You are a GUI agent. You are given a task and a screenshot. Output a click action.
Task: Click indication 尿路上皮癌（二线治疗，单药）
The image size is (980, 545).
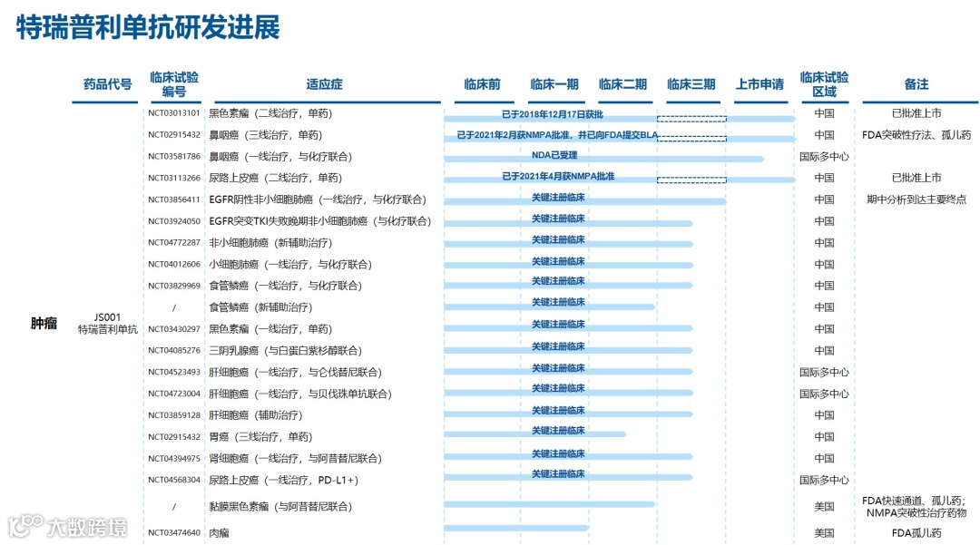(276, 178)
